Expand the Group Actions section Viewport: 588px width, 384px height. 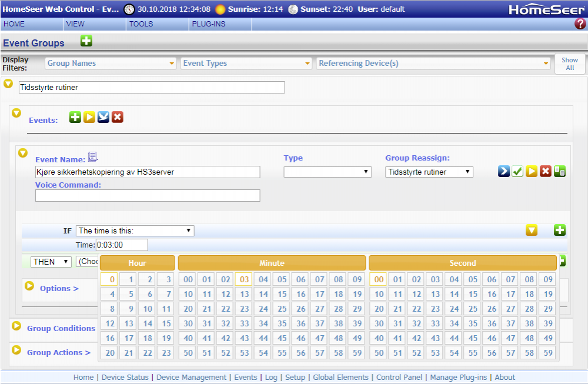tap(58, 352)
